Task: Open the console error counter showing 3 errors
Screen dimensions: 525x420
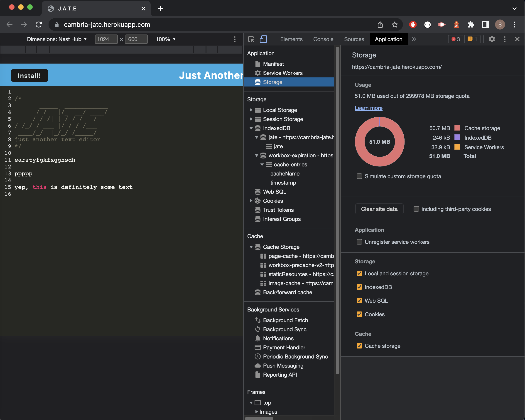Action: (x=455, y=39)
